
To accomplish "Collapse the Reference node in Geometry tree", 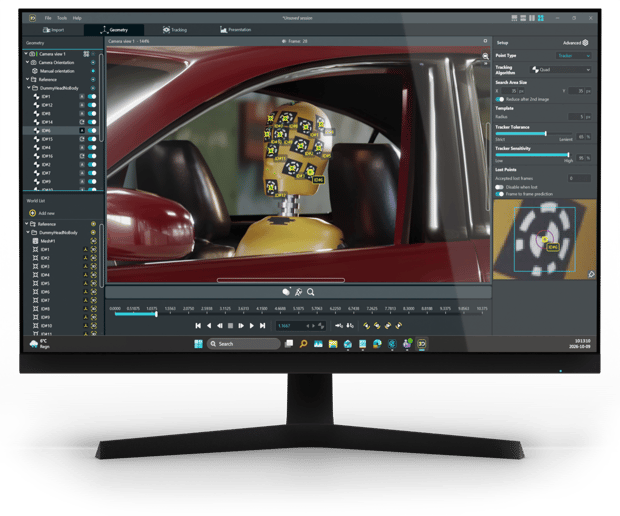I will click(27, 79).
